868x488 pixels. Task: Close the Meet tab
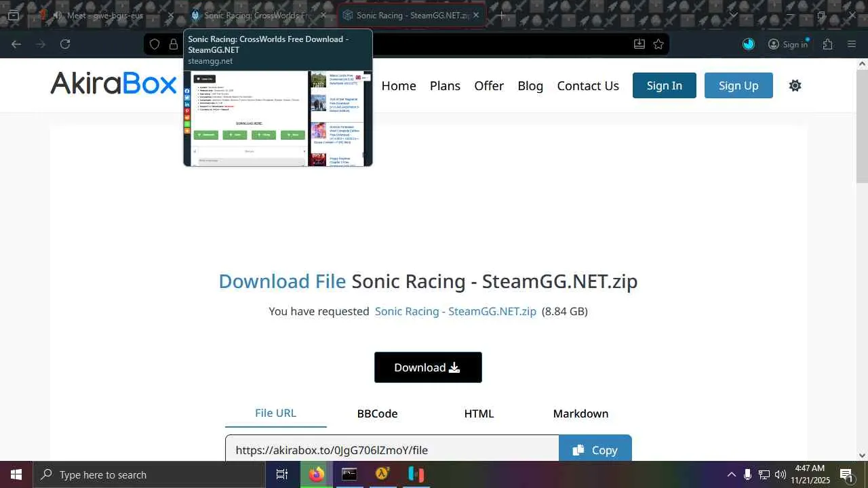click(x=171, y=15)
